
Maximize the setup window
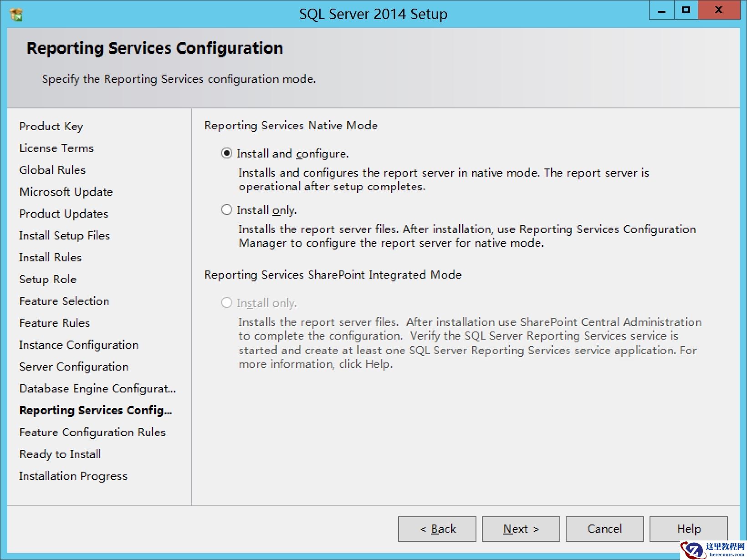686,10
